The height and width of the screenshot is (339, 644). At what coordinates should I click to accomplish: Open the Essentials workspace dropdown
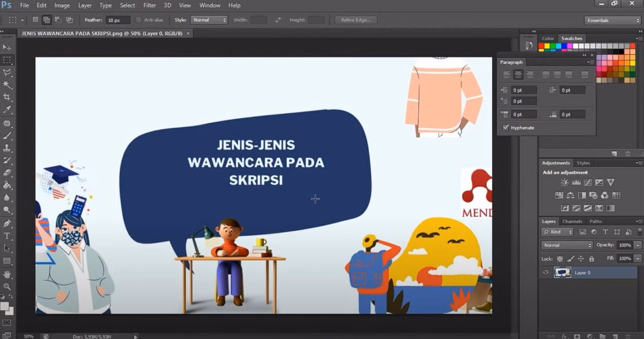tap(613, 20)
